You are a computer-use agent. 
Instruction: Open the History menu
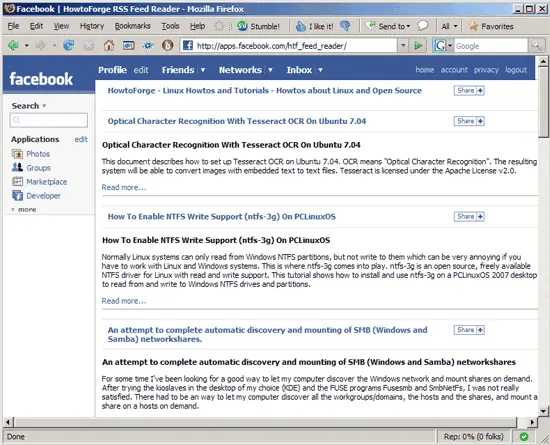[92, 26]
